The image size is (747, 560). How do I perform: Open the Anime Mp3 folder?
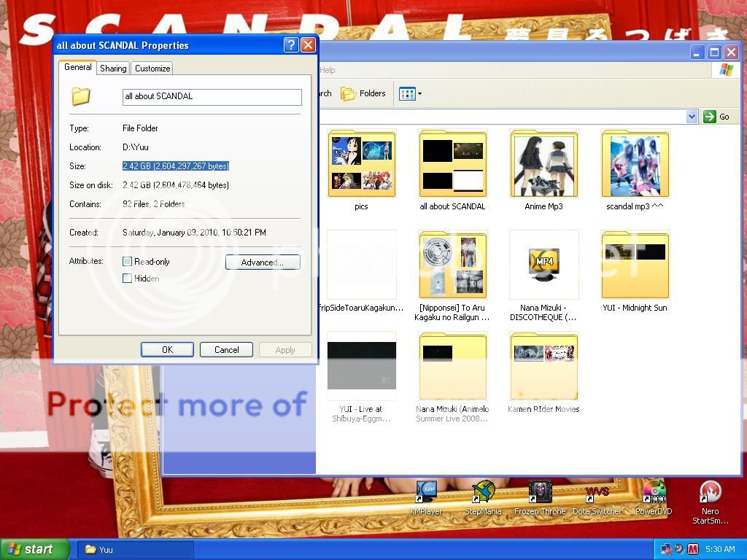(543, 164)
